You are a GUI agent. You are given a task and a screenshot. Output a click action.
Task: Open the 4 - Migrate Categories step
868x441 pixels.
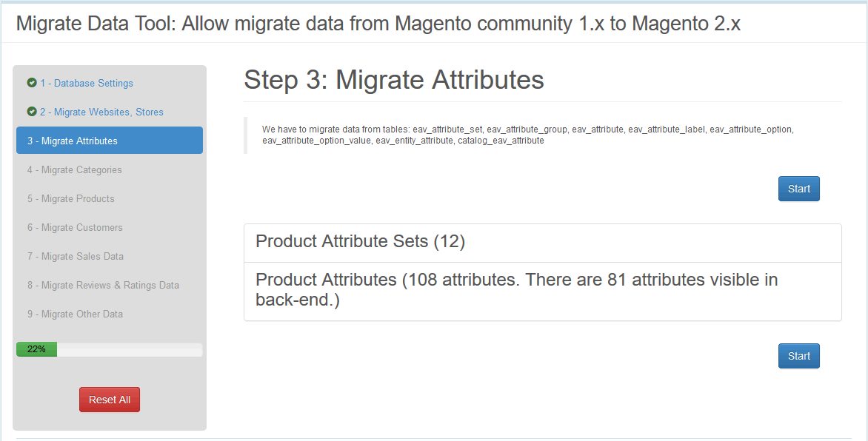[75, 169]
